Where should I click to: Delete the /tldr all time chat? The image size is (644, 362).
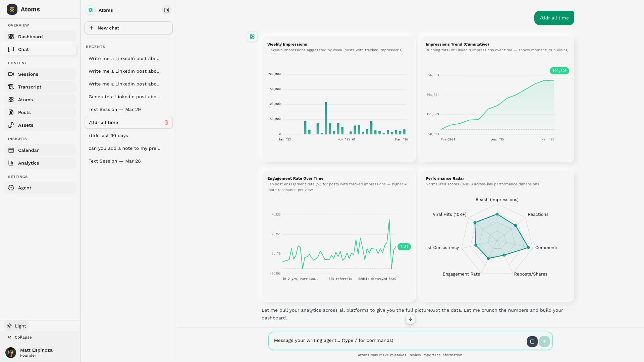click(166, 122)
